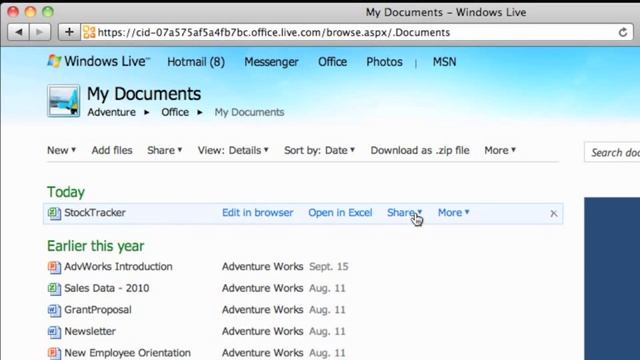Open More dropdown in StockTracker row
This screenshot has height=360, width=640.
click(453, 213)
